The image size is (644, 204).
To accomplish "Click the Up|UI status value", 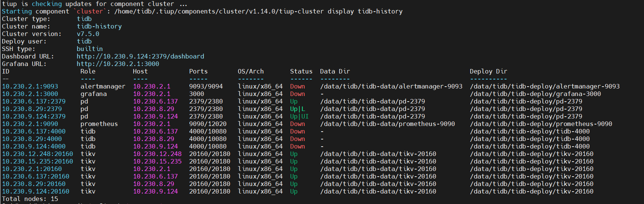I will pos(300,116).
